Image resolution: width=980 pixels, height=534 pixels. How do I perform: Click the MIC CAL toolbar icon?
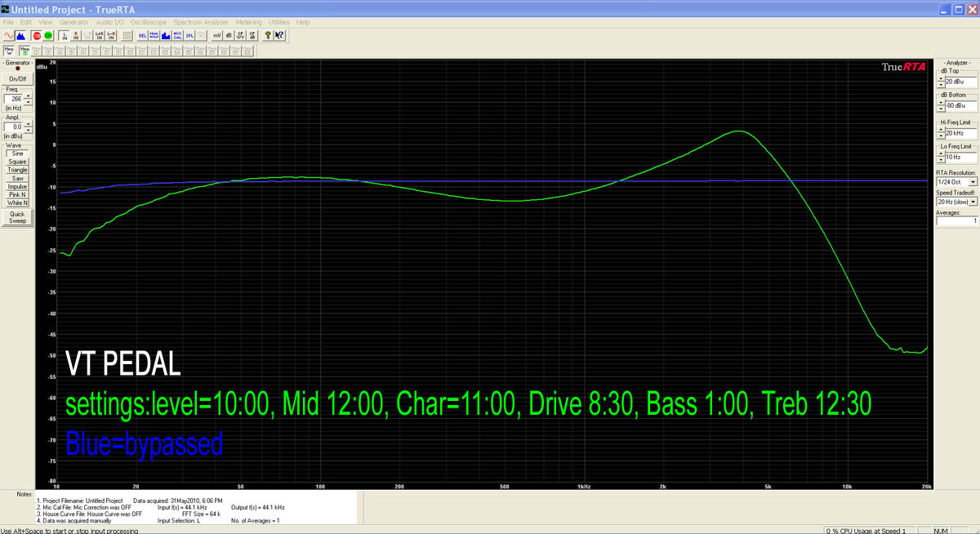click(177, 35)
